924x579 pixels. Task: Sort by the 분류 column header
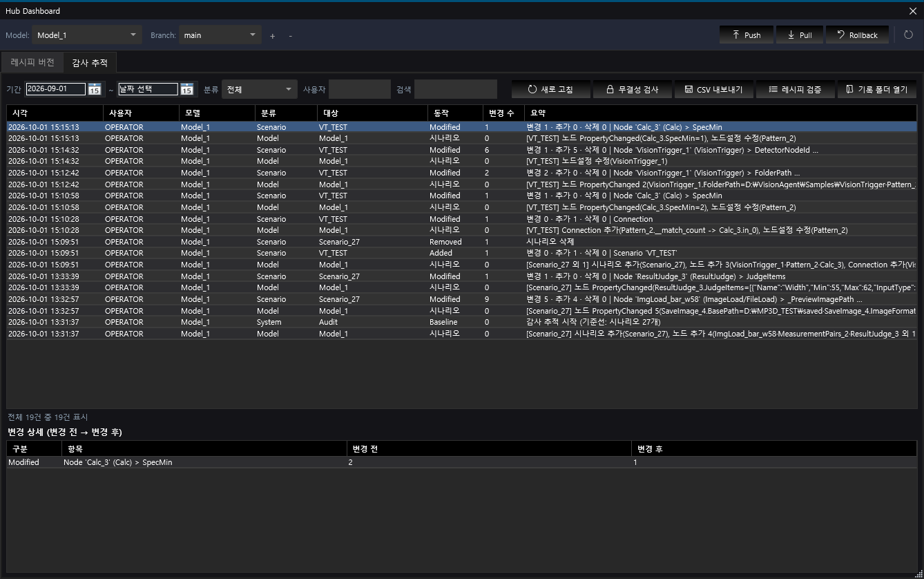286,112
